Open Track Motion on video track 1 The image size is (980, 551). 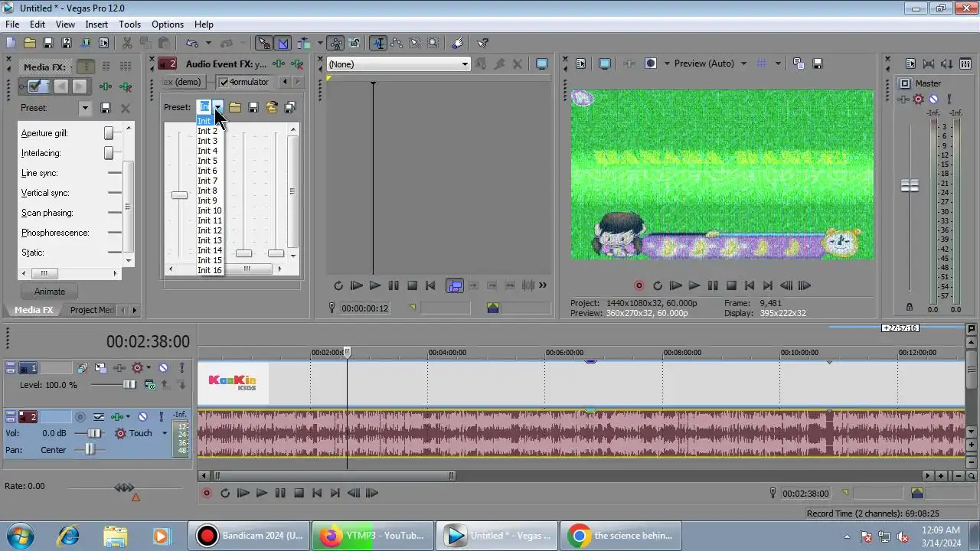[100, 368]
